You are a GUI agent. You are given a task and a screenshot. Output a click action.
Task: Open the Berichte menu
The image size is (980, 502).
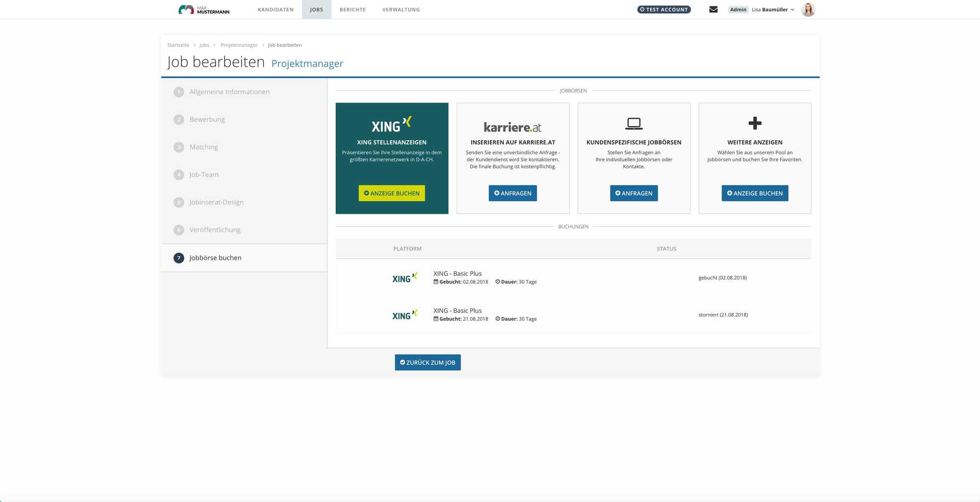click(x=353, y=9)
